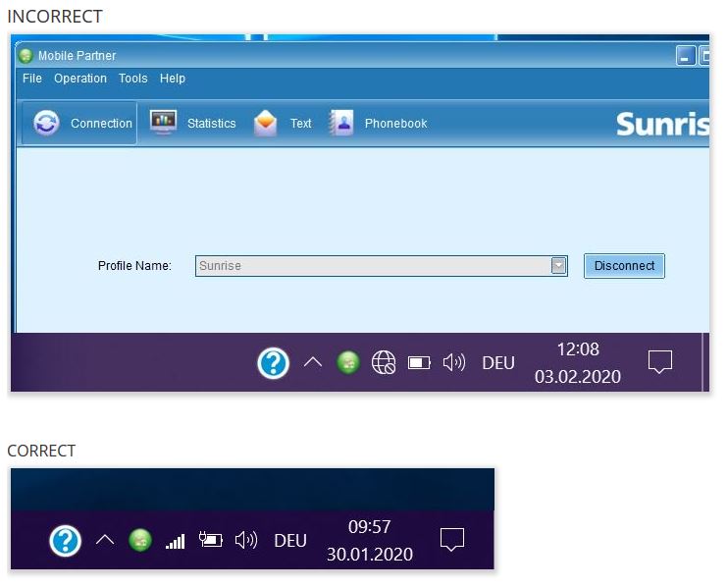
Task: Open the Help menu
Action: 173,79
